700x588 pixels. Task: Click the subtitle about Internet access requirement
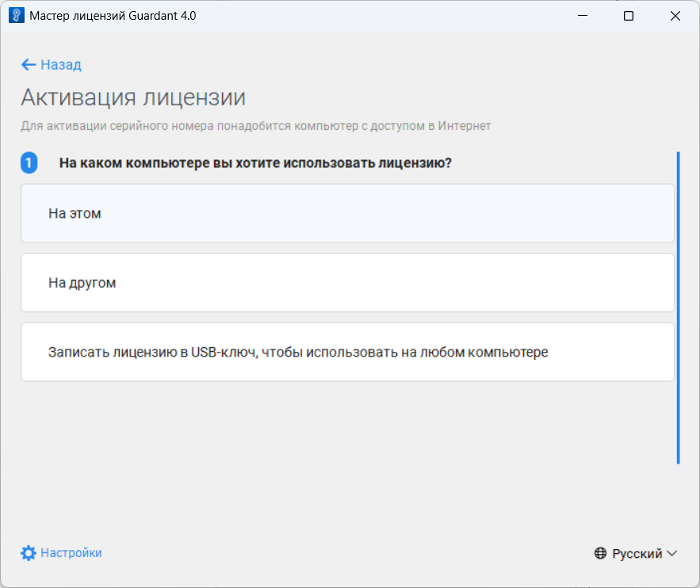(256, 126)
